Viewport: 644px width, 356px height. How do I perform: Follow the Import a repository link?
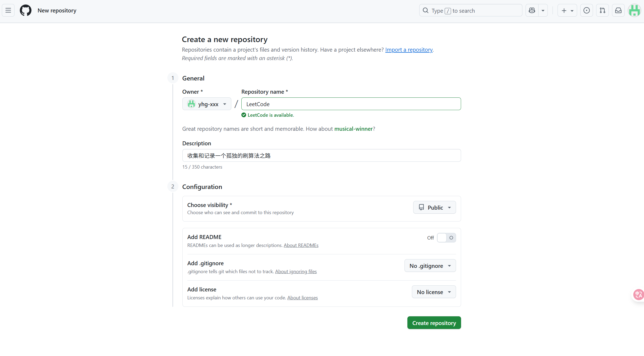click(409, 50)
